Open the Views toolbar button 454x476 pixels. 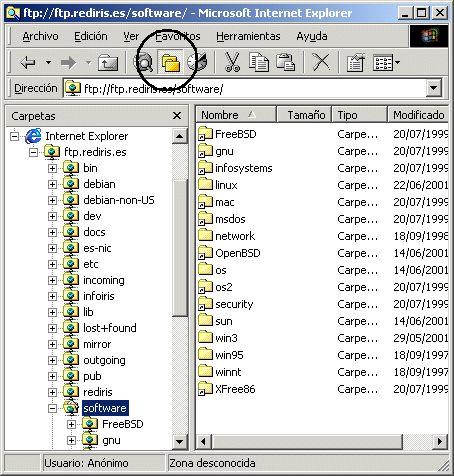(x=383, y=62)
